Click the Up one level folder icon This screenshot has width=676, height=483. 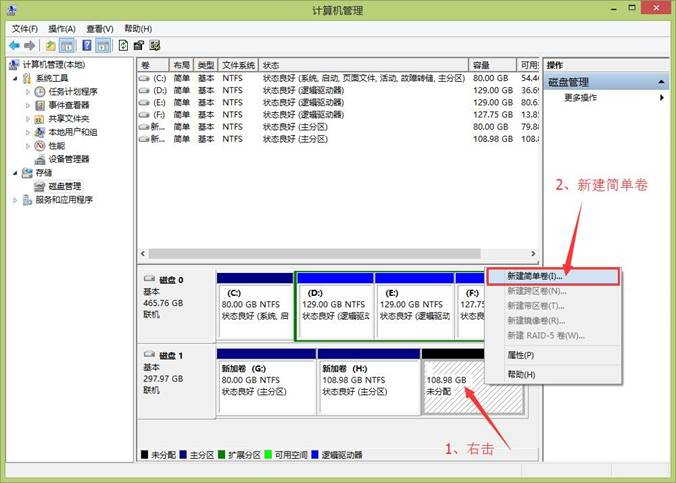[51, 45]
